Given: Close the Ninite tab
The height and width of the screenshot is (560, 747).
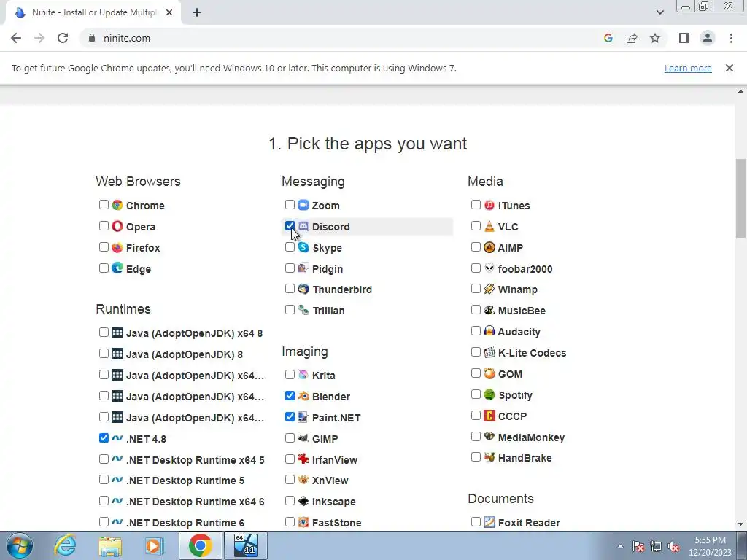Looking at the screenshot, I should (x=169, y=12).
